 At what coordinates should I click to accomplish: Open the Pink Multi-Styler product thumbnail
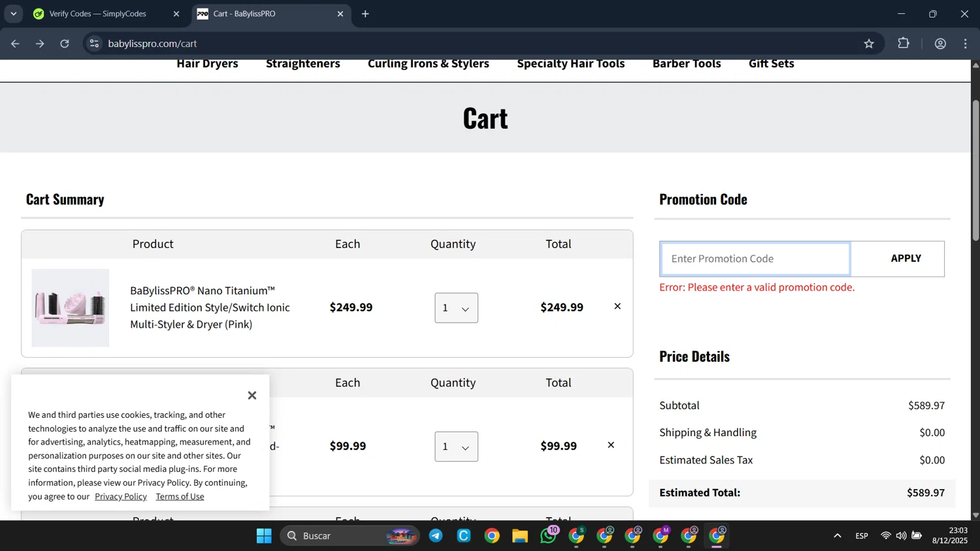[x=71, y=308]
